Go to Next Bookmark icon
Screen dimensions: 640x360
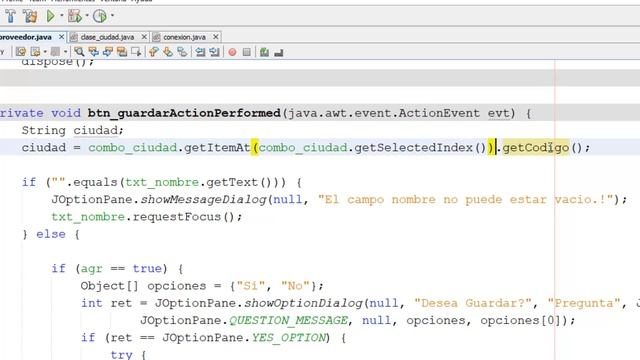(168, 52)
